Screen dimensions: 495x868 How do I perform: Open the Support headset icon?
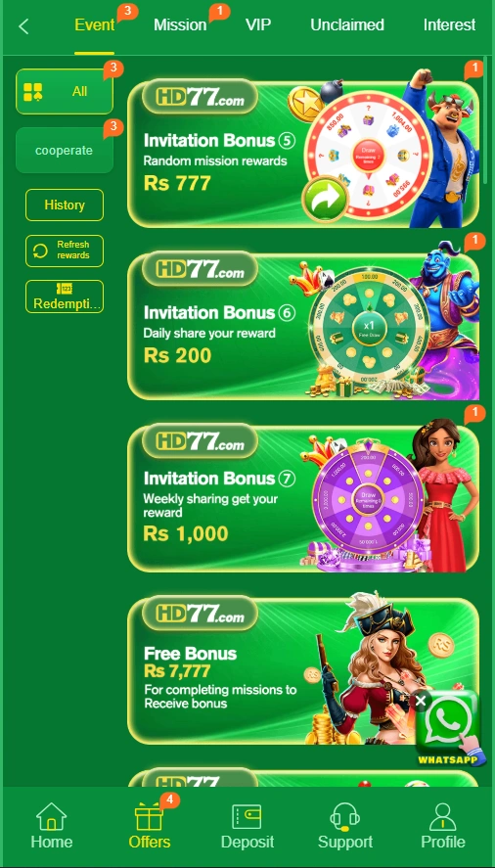pyautogui.click(x=345, y=816)
